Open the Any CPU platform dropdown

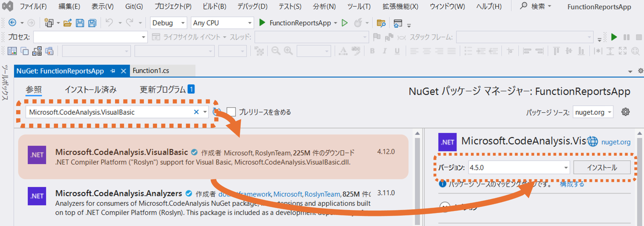pyautogui.click(x=222, y=23)
